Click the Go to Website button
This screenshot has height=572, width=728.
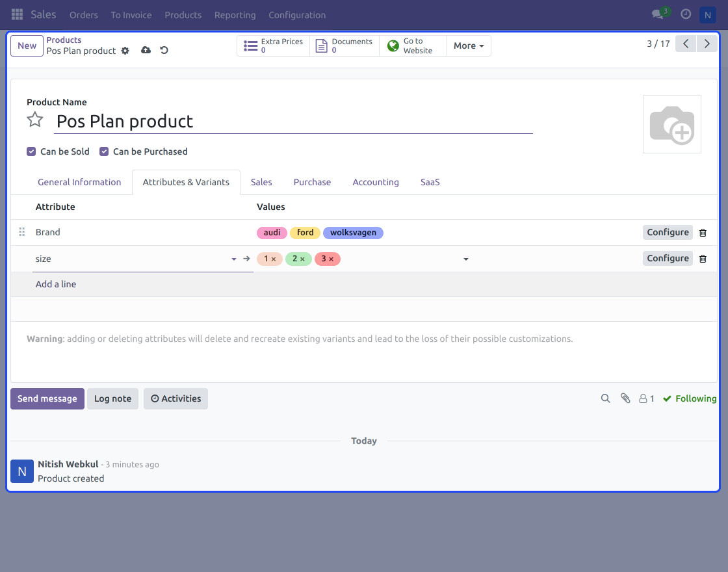[x=413, y=45]
